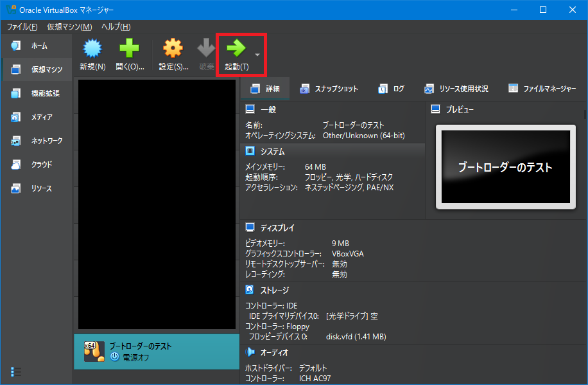
Task: Click the VBoxVGA graphics controller value
Action: pos(348,254)
